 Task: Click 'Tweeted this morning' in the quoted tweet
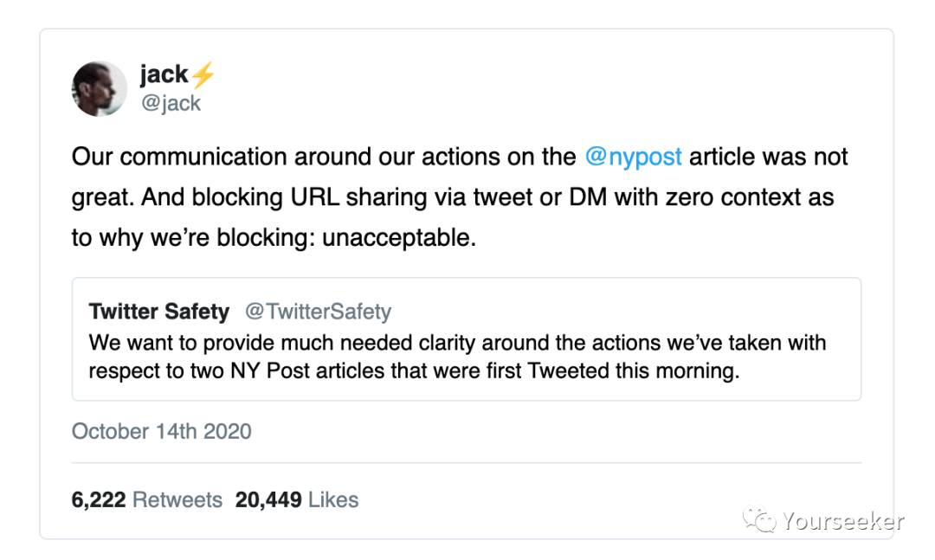click(648, 370)
